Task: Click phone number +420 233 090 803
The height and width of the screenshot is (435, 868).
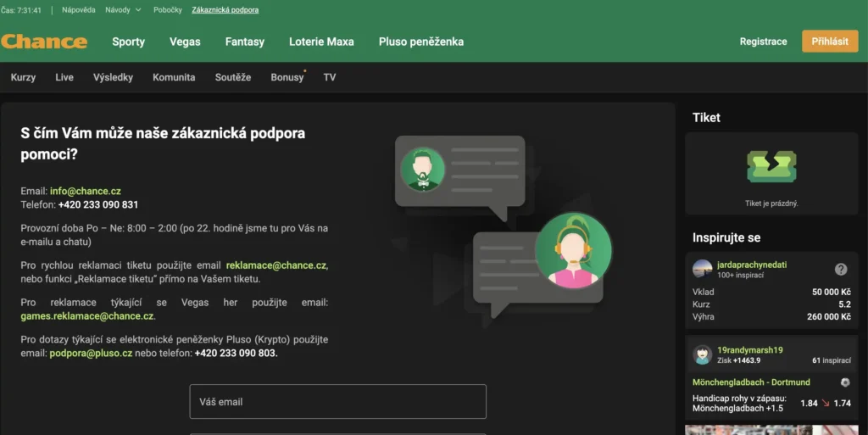Action: pyautogui.click(x=236, y=353)
